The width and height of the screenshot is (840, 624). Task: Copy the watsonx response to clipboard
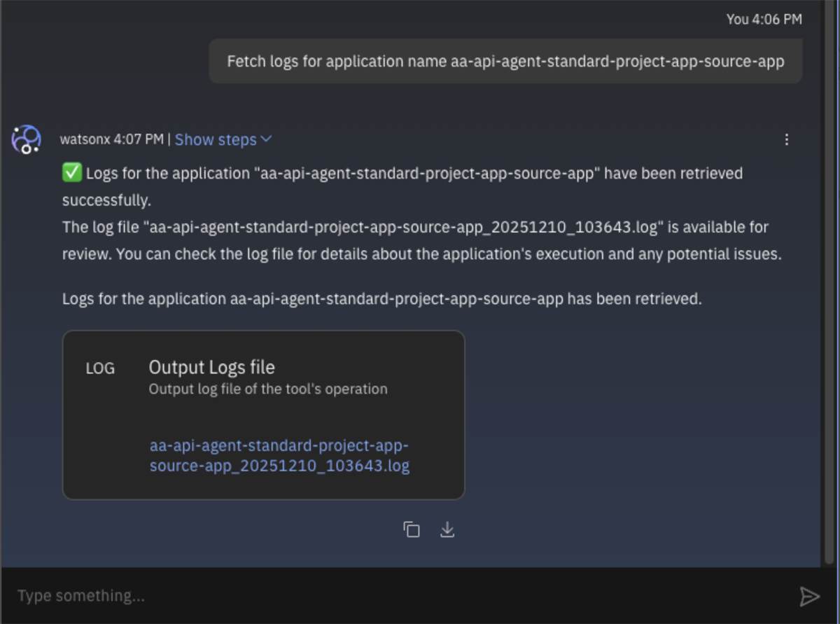[x=412, y=530]
